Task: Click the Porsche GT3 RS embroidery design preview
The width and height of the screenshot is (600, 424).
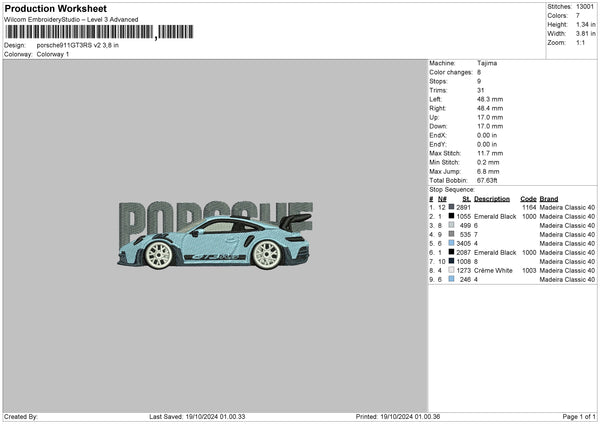Action: [x=215, y=235]
